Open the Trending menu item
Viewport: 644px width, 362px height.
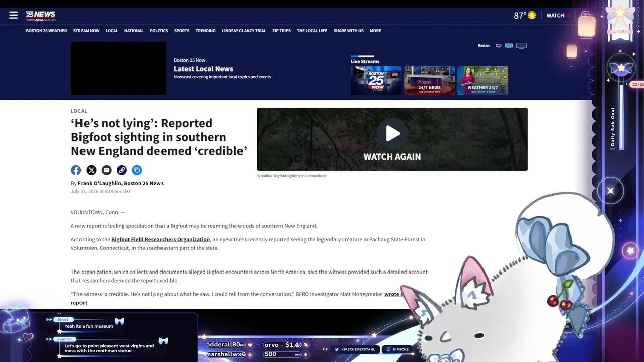coord(206,31)
